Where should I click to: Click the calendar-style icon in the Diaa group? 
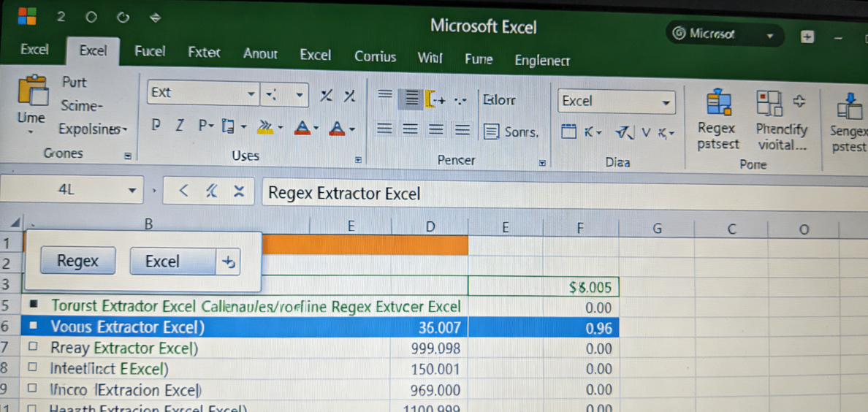(568, 131)
